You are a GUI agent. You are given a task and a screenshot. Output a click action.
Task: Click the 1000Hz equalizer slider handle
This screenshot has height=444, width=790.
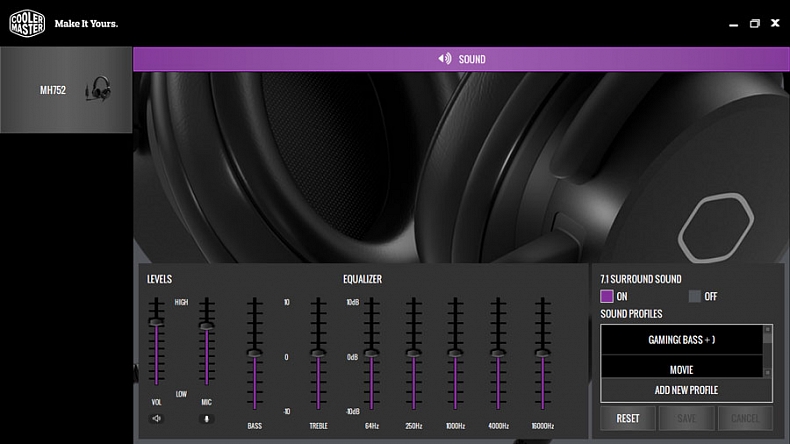(x=455, y=353)
